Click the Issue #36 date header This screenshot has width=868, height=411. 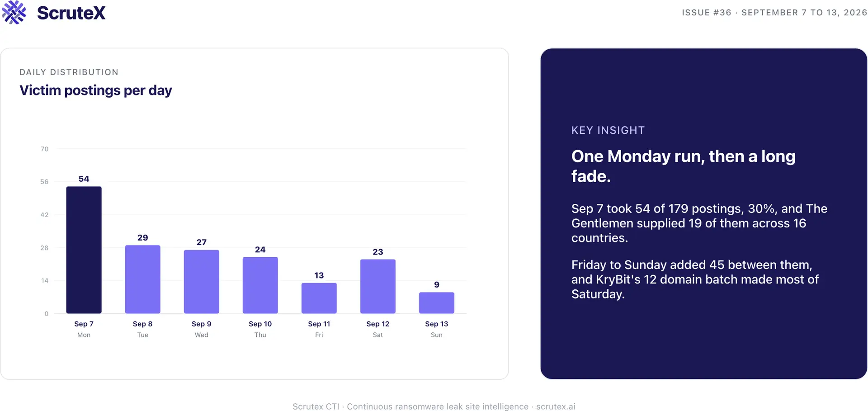click(774, 13)
